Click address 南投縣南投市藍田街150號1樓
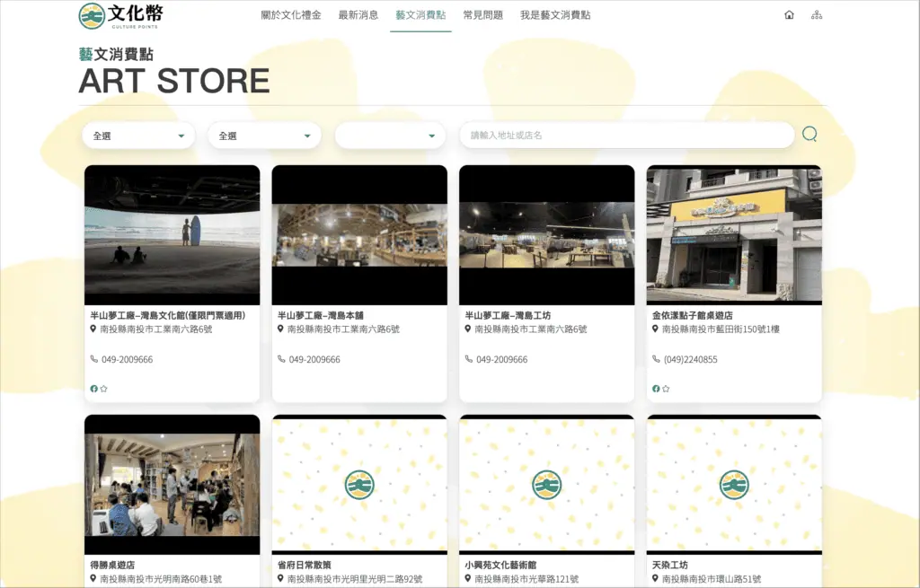Screen dimensions: 920x588 [x=721, y=329]
